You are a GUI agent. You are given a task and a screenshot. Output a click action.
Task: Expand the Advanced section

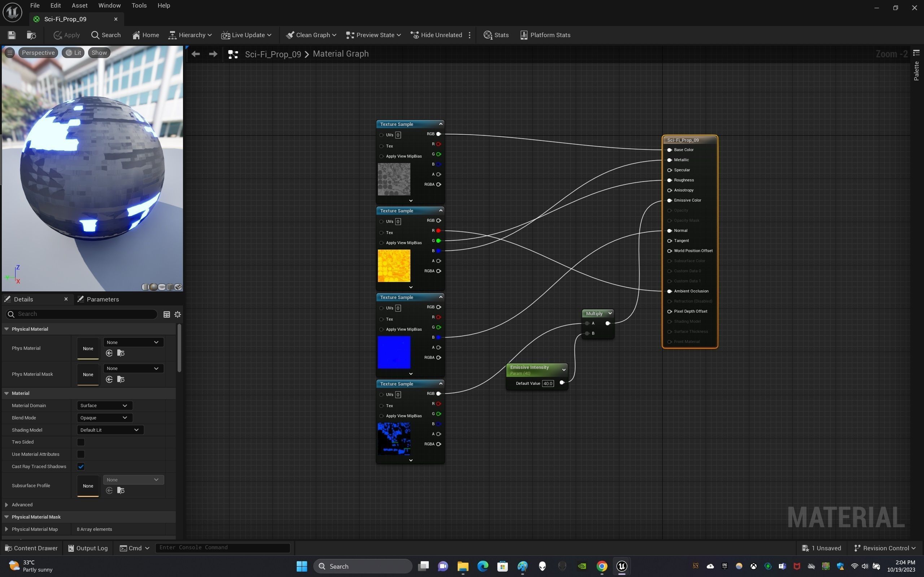(6, 505)
